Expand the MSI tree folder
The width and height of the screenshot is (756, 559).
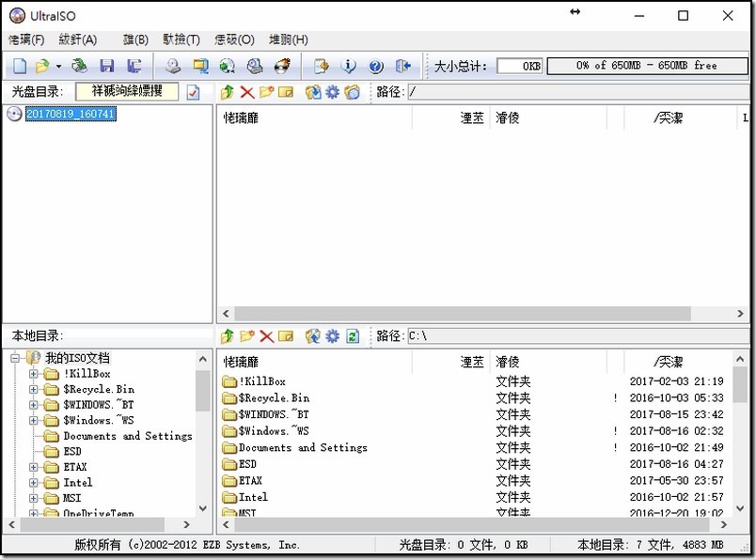tap(33, 498)
